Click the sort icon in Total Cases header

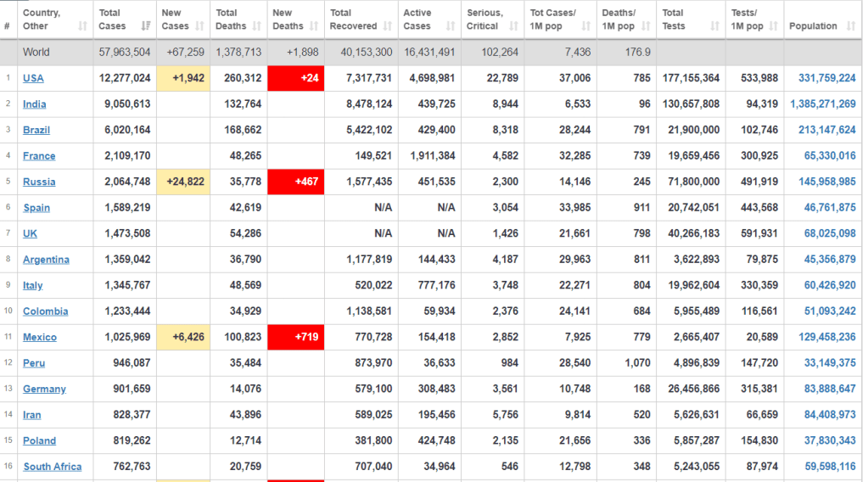pos(145,26)
